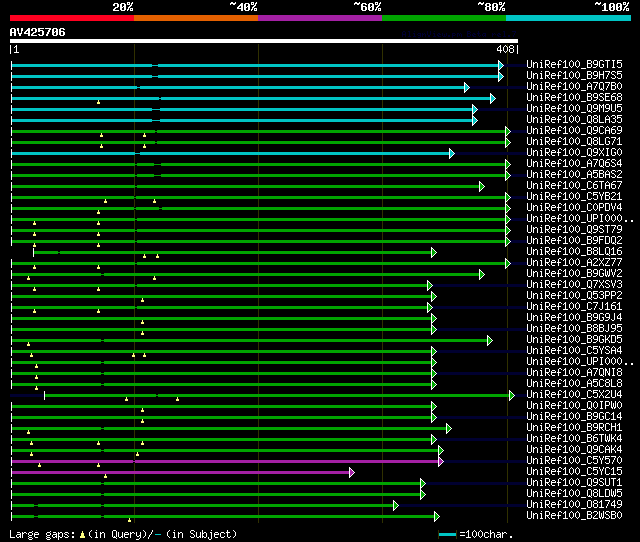Click the cyan ~100% legend color segment
Viewport: 640px width, 542px height.
click(x=569, y=18)
